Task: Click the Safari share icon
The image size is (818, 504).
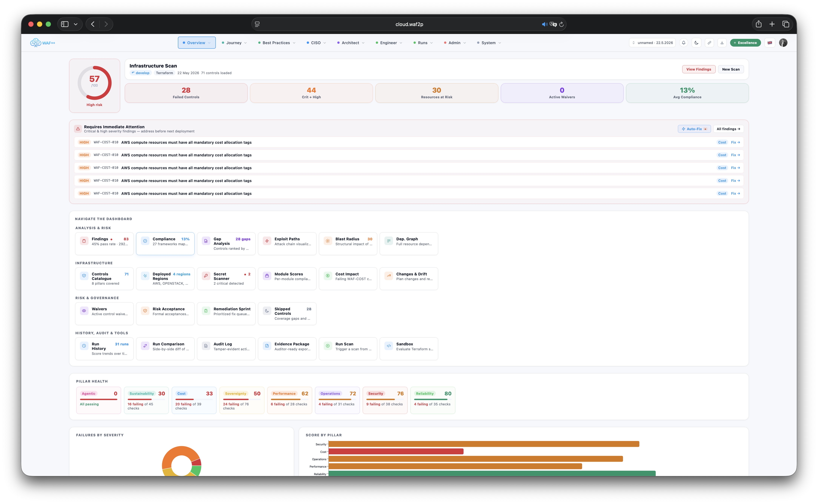Action: (x=759, y=24)
